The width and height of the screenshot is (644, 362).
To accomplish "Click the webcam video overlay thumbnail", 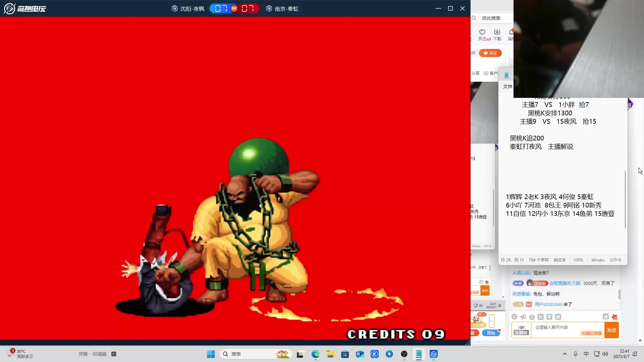I will (x=579, y=49).
